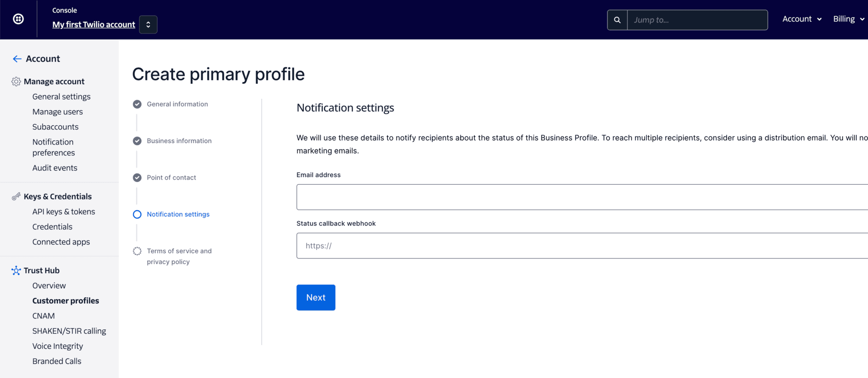Click the Keys & Credentials key icon
This screenshot has width=868, height=378.
click(x=16, y=196)
